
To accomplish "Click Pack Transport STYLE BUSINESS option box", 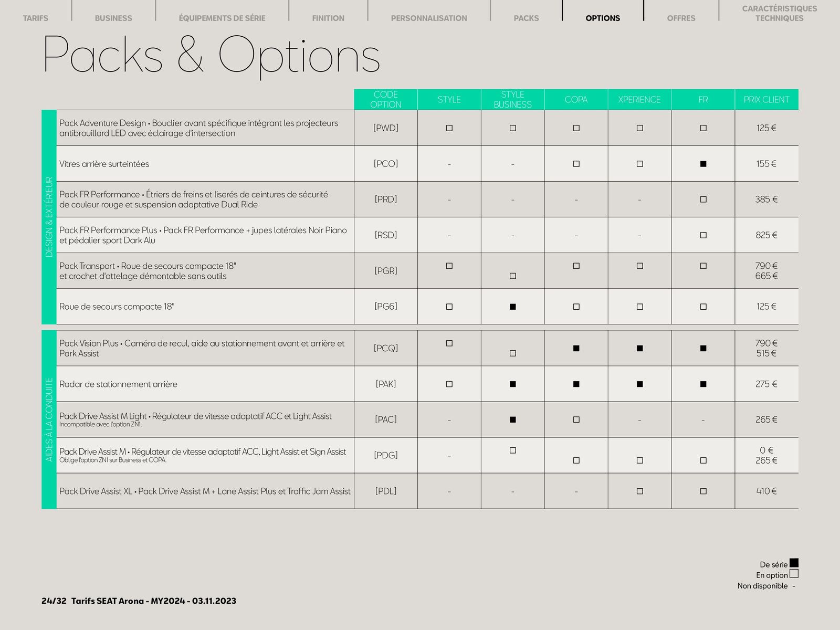I will point(513,276).
